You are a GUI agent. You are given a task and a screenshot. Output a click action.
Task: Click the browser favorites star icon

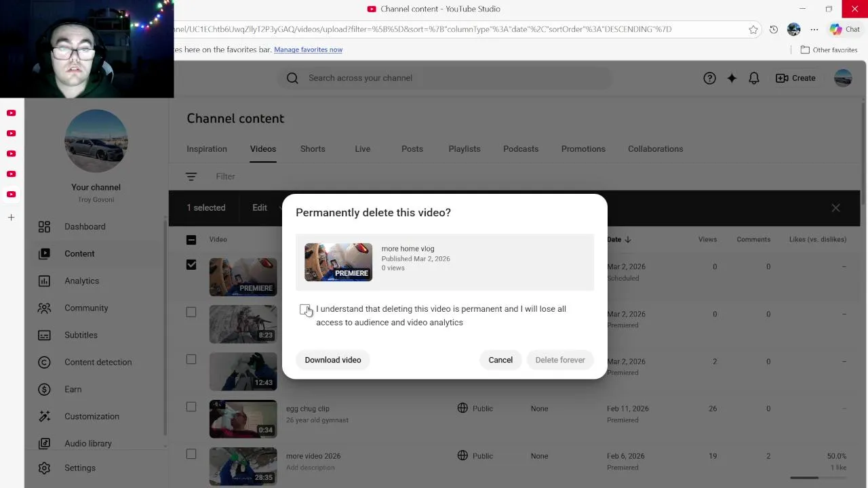[x=753, y=29]
